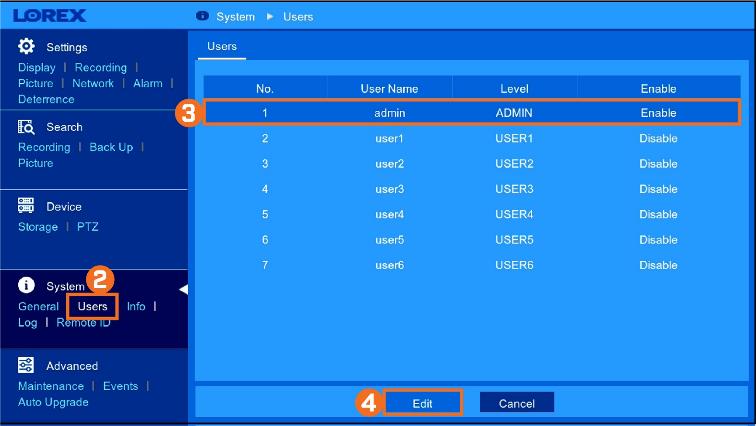
Task: Open Deterrence settings link
Action: click(46, 99)
